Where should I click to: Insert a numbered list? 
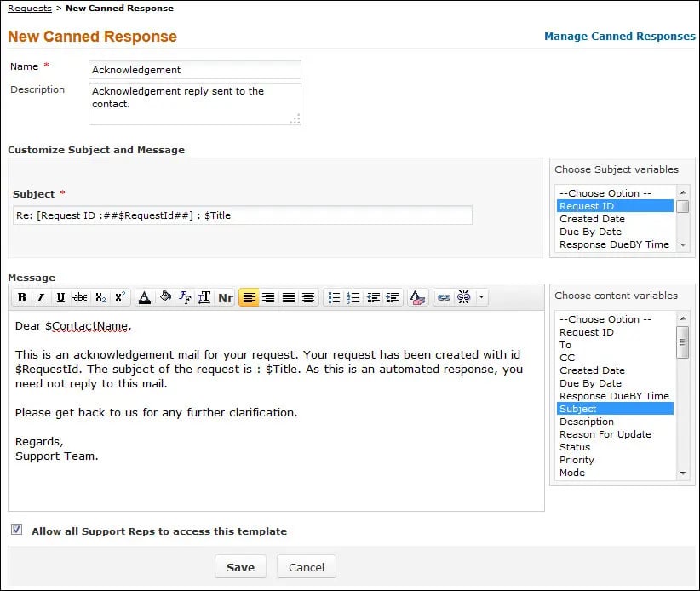click(353, 297)
